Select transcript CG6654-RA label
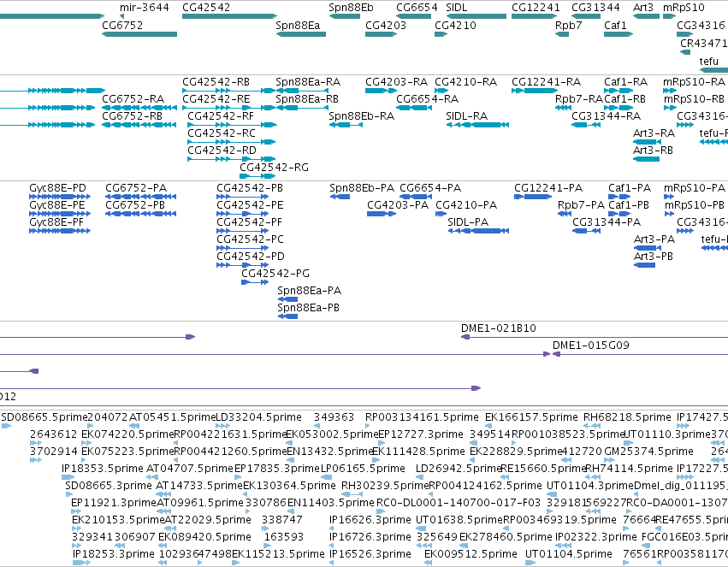Screen dimensions: 728x567 pos(427,99)
